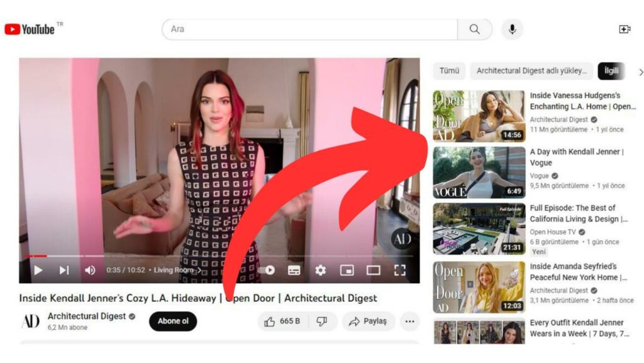Click the 9,5 Mn görüntüleme text
The height and width of the screenshot is (363, 644).
559,186
